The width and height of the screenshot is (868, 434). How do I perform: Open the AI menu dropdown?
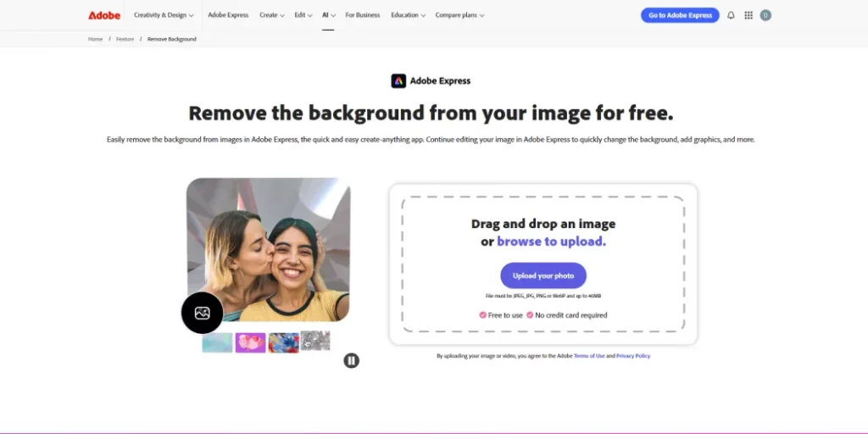click(328, 15)
